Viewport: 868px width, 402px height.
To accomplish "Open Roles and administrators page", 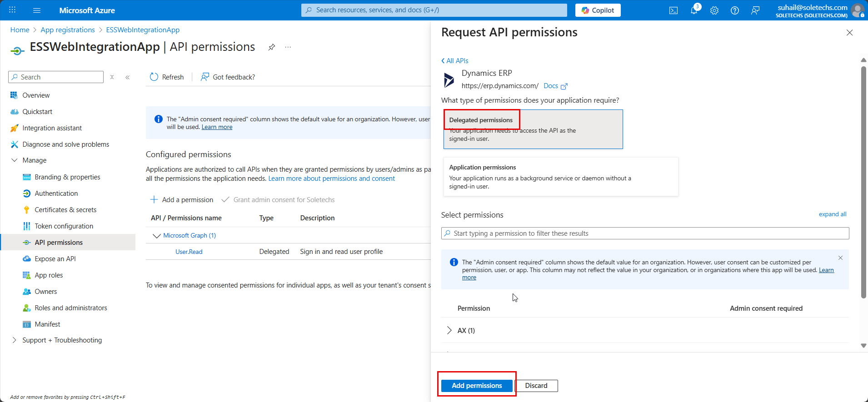I will (71, 308).
